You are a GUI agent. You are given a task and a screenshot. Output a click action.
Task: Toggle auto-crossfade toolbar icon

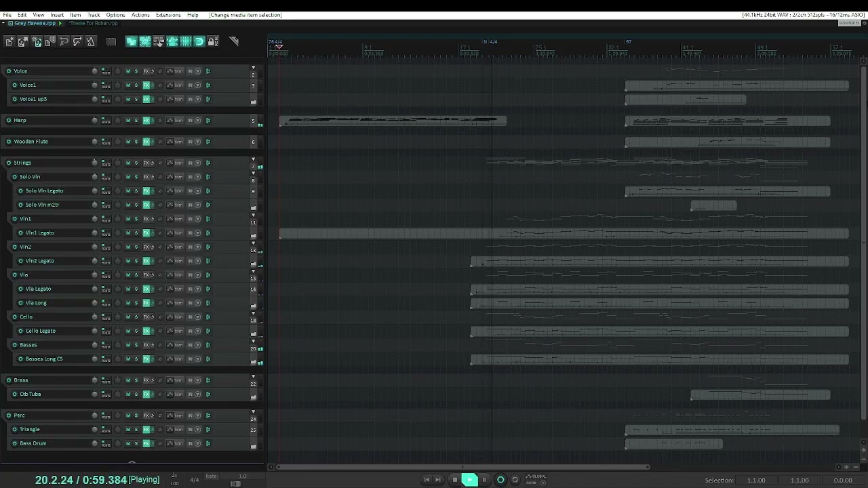click(x=132, y=41)
